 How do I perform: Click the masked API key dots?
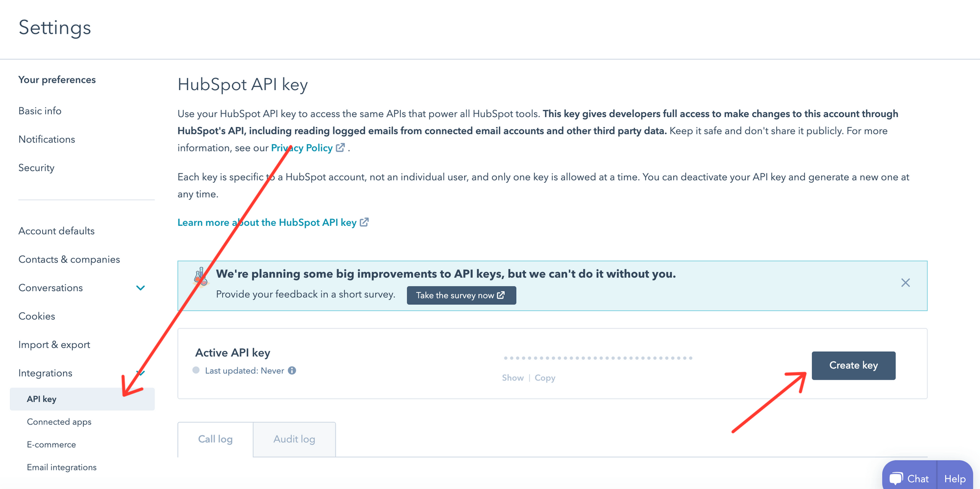click(598, 358)
